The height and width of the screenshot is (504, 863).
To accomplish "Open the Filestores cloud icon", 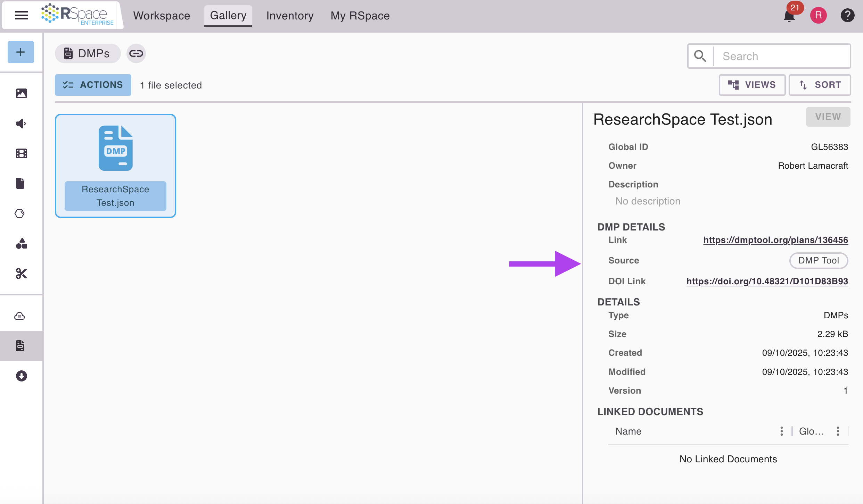I will pyautogui.click(x=20, y=316).
